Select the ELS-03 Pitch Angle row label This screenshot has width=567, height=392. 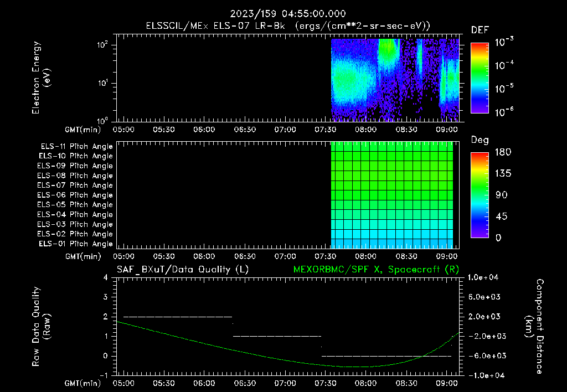click(75, 225)
